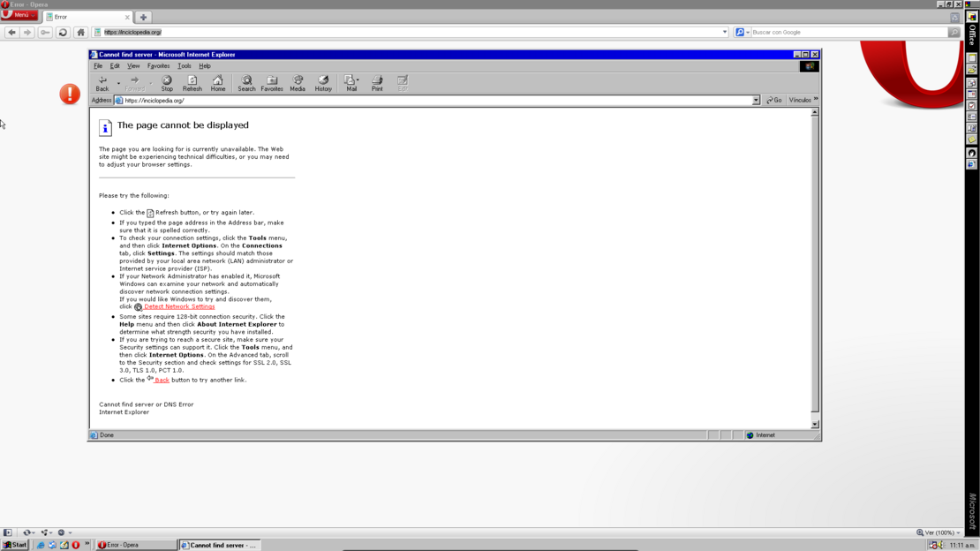Click the Media icon in the toolbar
The width and height of the screenshot is (980, 551).
pyautogui.click(x=298, y=82)
